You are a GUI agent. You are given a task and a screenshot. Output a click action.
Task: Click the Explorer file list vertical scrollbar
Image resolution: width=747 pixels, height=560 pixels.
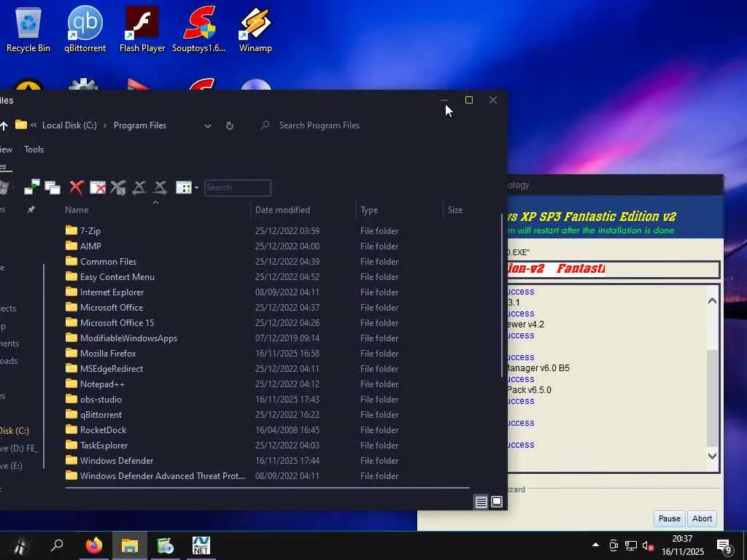(x=501, y=295)
